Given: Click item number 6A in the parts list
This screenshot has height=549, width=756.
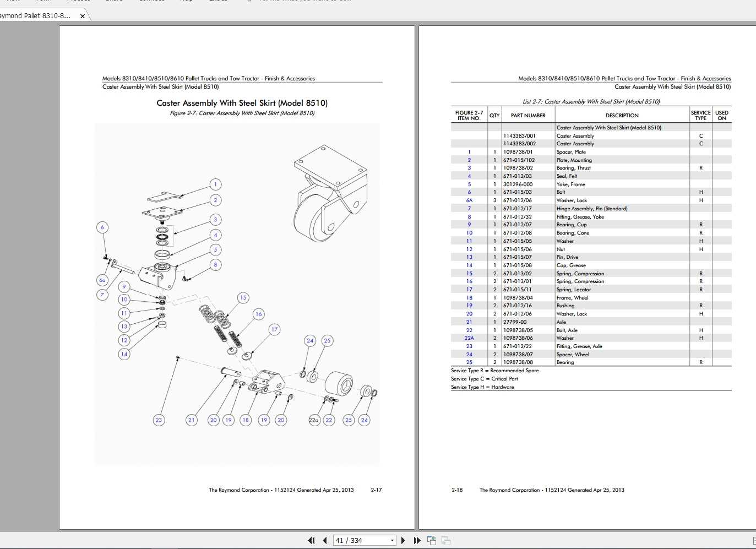Looking at the screenshot, I should pyautogui.click(x=469, y=200).
